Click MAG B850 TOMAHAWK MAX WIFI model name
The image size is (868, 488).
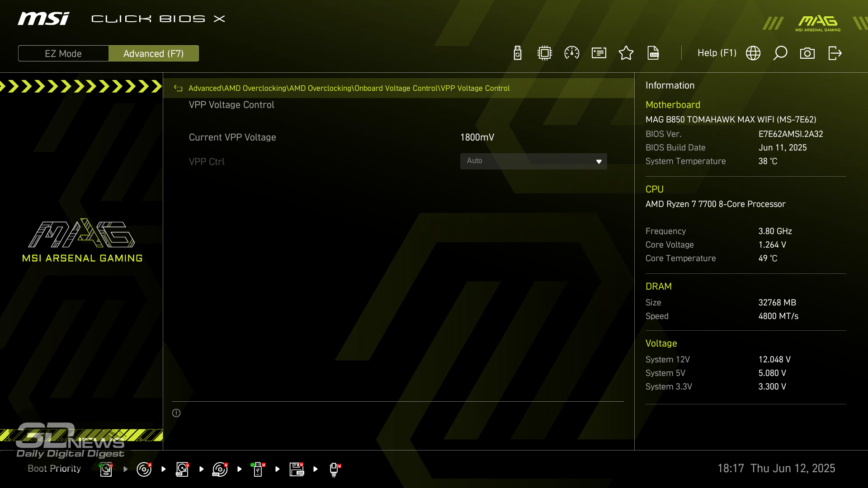(x=731, y=120)
